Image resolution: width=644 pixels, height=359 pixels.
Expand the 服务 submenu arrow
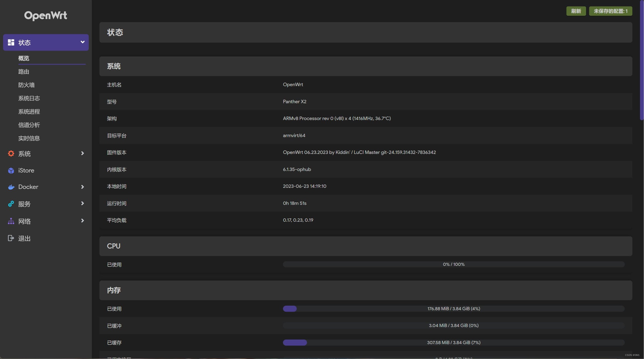(x=82, y=204)
